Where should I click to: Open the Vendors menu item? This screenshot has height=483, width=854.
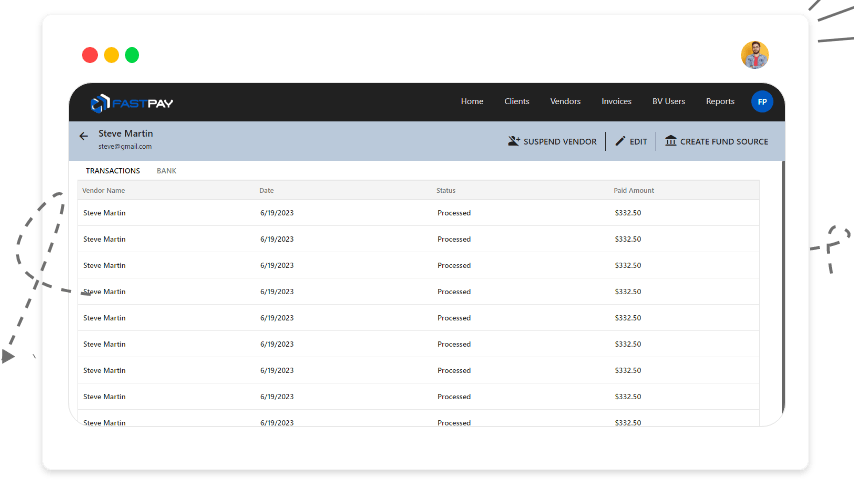pos(565,102)
